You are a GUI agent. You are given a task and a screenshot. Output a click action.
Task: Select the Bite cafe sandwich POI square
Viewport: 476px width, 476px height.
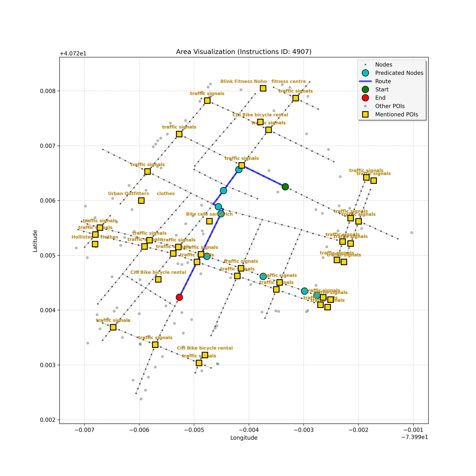point(209,221)
